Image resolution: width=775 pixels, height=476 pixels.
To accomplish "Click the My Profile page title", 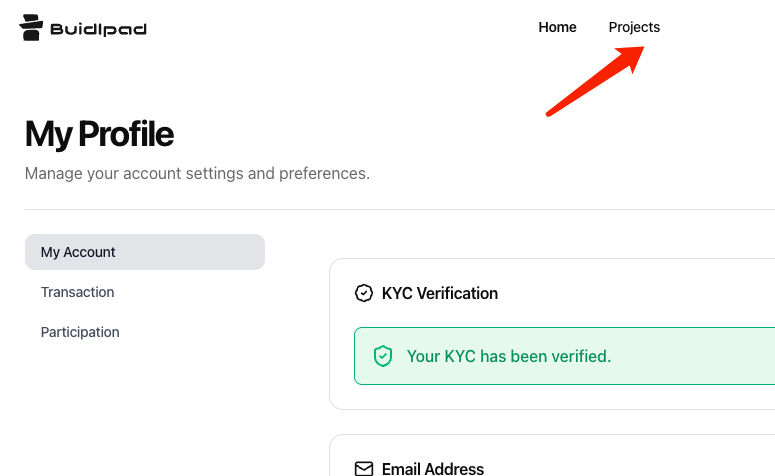I will 99,134.
